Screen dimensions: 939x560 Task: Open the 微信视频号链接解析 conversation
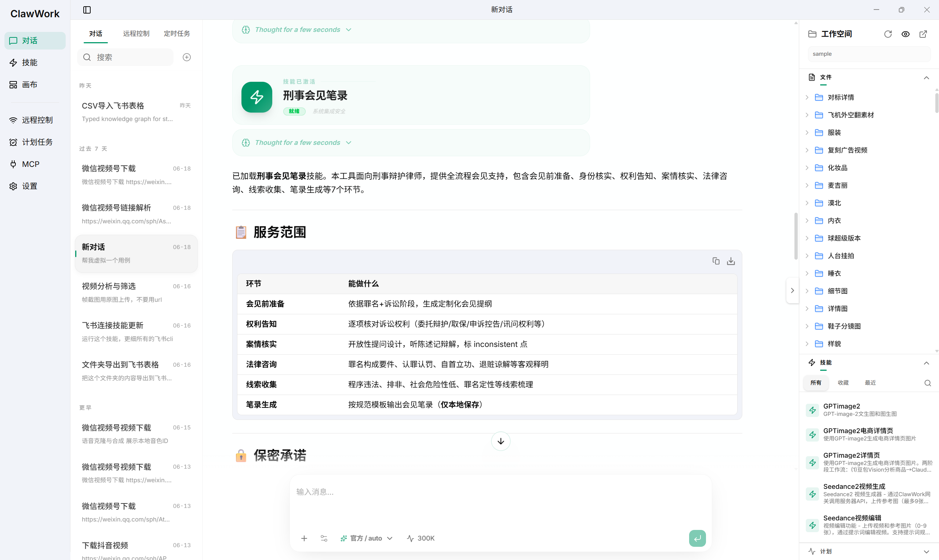136,214
